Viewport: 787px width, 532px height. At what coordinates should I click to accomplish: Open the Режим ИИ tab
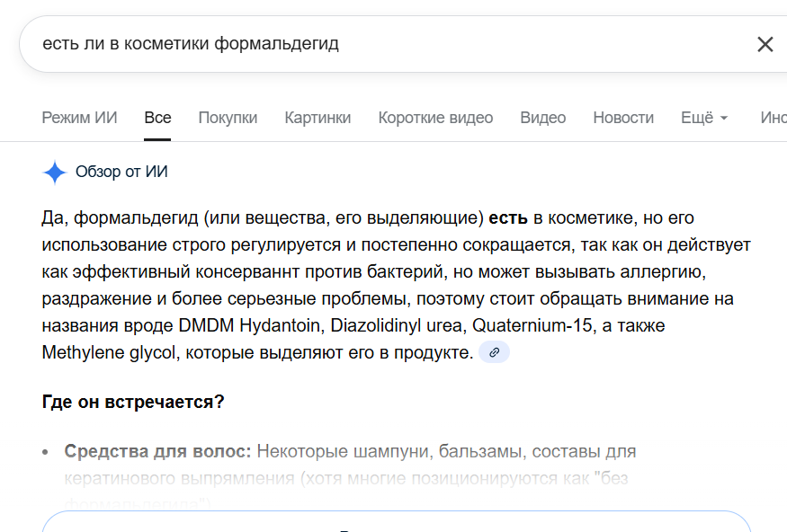point(79,118)
